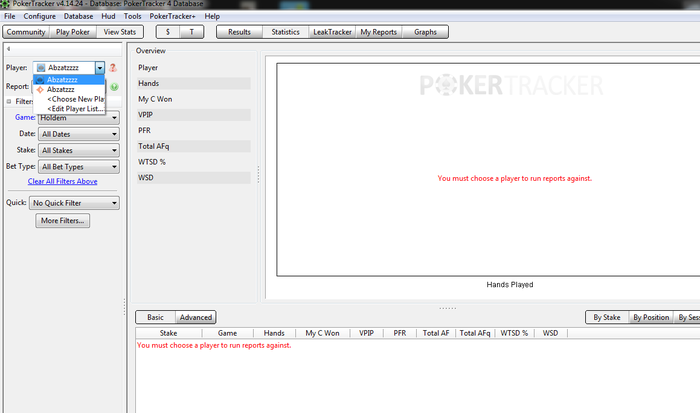Open the Stake dropdown showing All Stakes

[79, 150]
